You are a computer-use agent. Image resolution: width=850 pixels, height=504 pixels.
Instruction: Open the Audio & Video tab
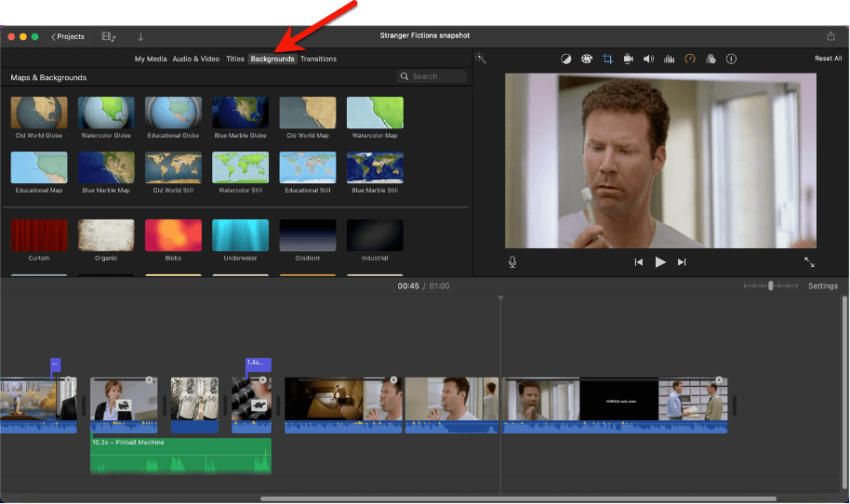coord(195,59)
